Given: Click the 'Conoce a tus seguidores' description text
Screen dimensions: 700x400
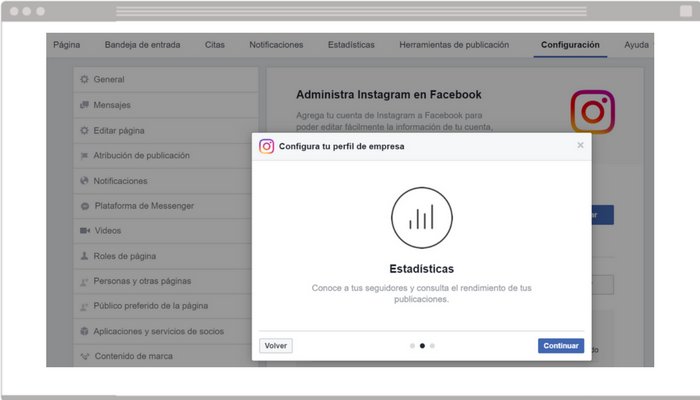Looking at the screenshot, I should pyautogui.click(x=421, y=293).
